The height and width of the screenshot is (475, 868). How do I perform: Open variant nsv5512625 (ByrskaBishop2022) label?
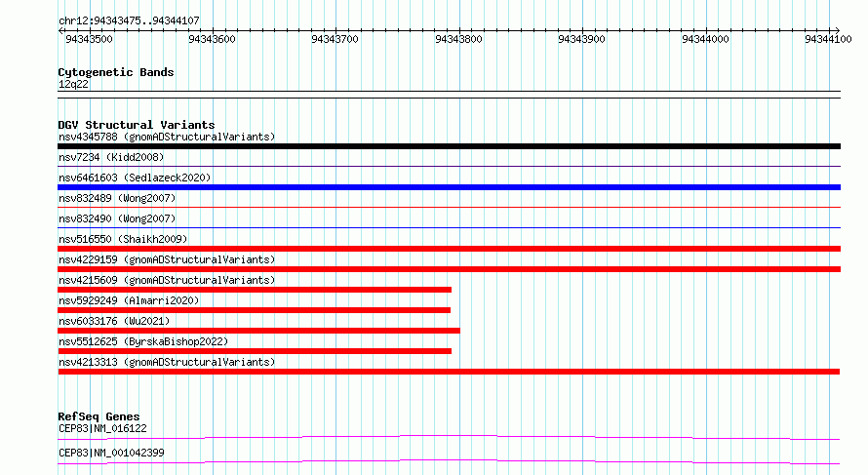pos(143,341)
